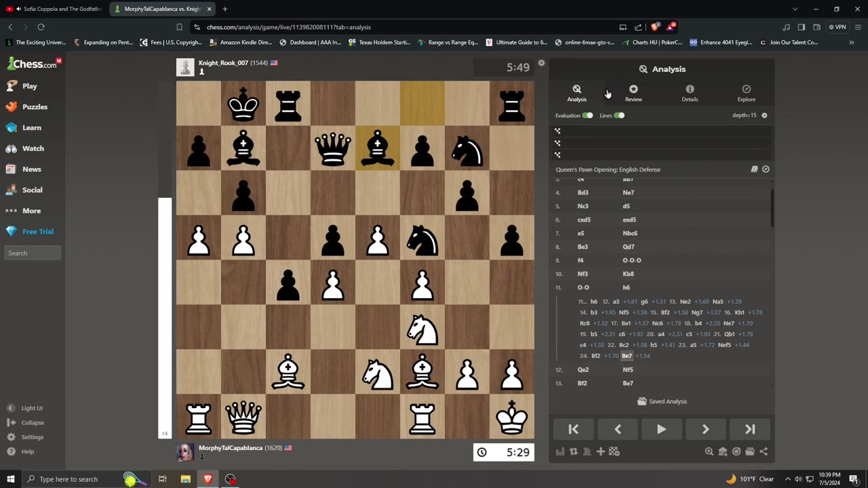Focus the sidebar Search field
Screen dimensions: 868x488
pyautogui.click(x=33, y=253)
